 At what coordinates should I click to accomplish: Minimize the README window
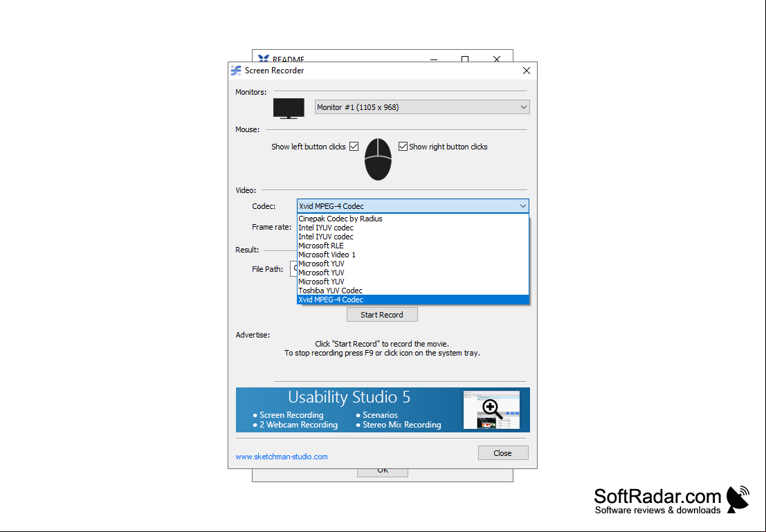(434, 59)
